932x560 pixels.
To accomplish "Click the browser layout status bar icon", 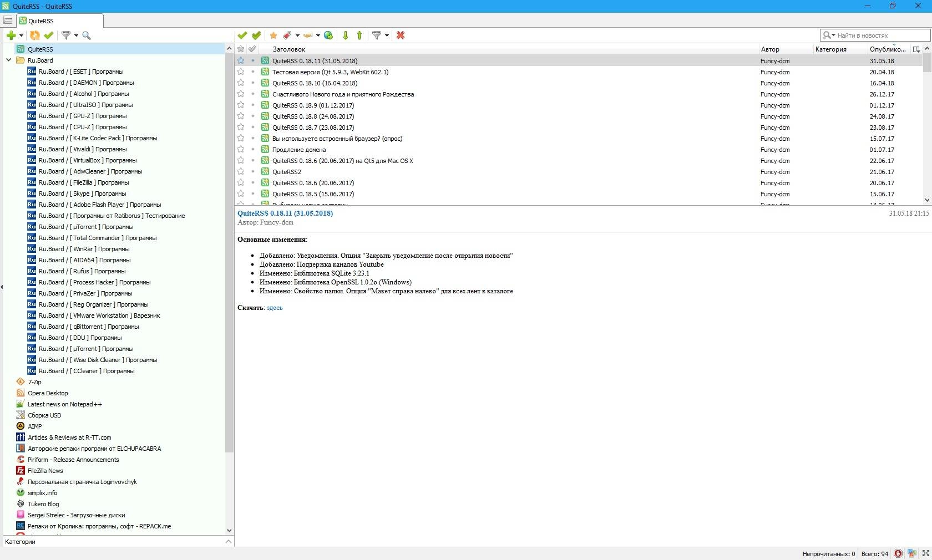I will click(912, 553).
